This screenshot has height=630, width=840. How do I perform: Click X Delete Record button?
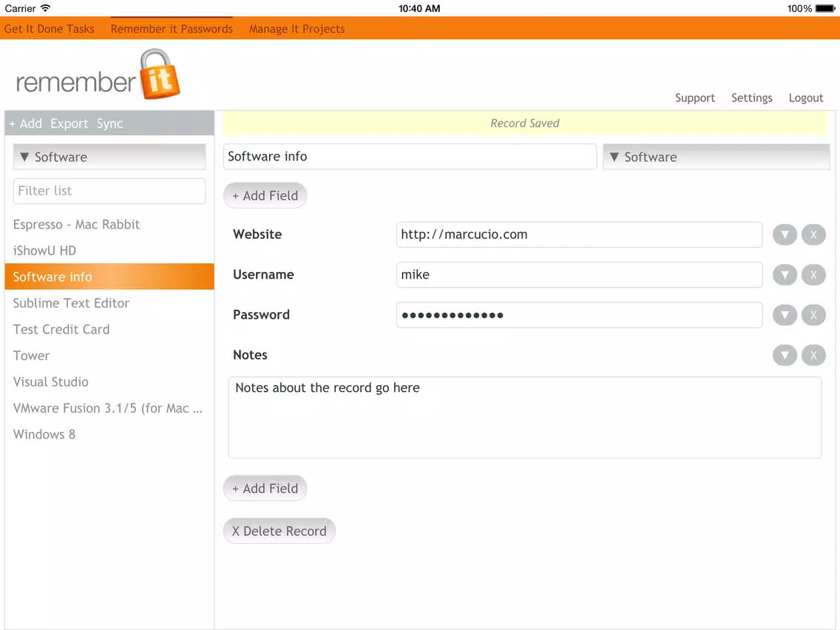279,531
